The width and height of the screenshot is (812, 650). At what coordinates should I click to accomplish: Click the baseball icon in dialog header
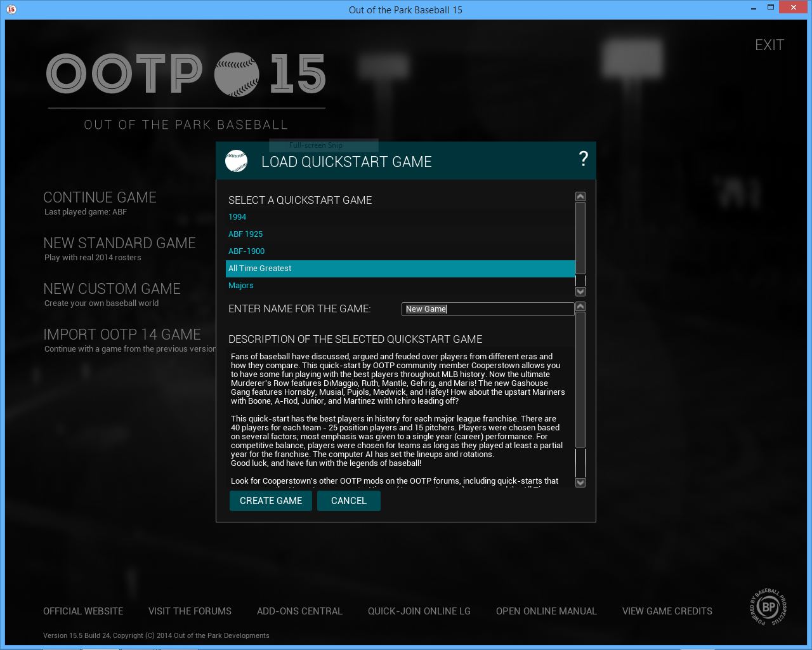(x=237, y=161)
